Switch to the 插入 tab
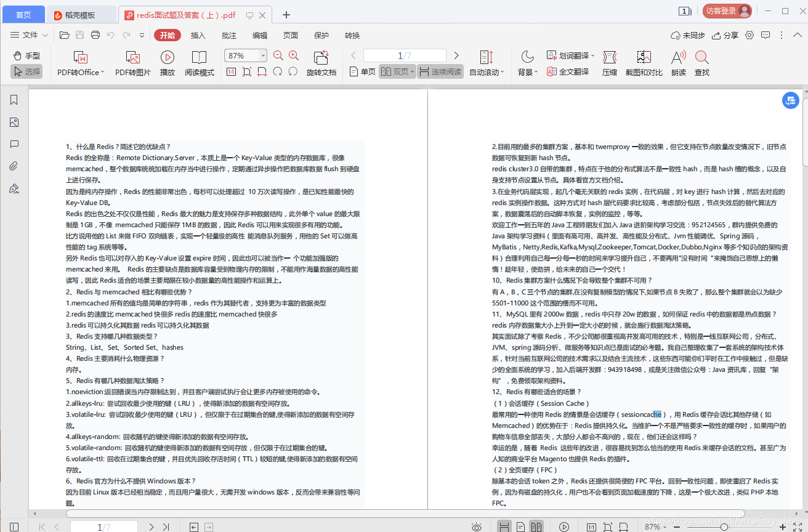Image resolution: width=808 pixels, height=532 pixels. (x=198, y=35)
